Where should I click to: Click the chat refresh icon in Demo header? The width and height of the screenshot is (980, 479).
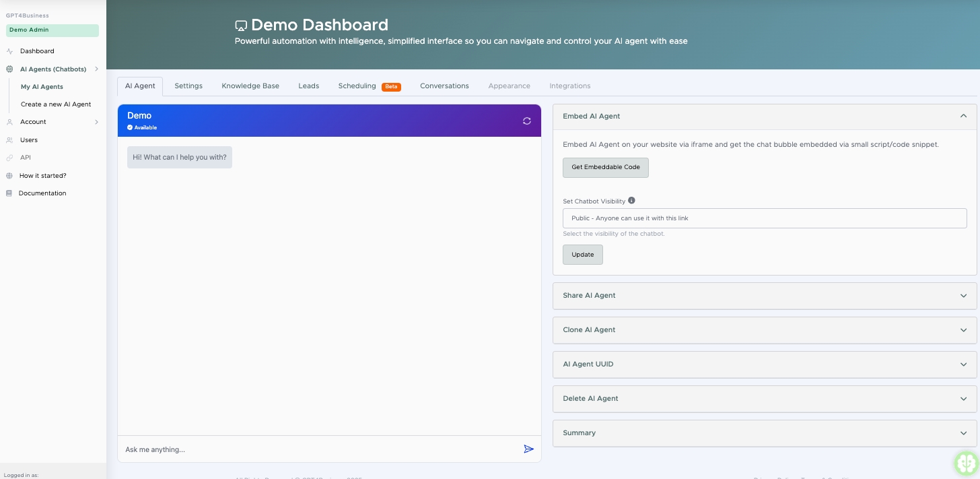coord(527,121)
